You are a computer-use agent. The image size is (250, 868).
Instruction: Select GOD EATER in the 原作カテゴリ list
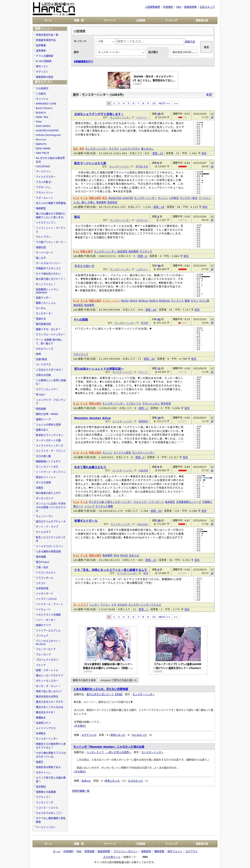(x=43, y=126)
